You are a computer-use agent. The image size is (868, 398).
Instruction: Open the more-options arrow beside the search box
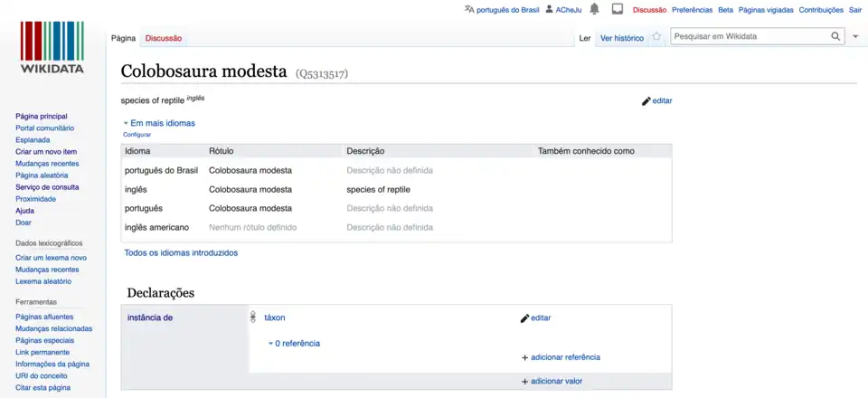855,36
